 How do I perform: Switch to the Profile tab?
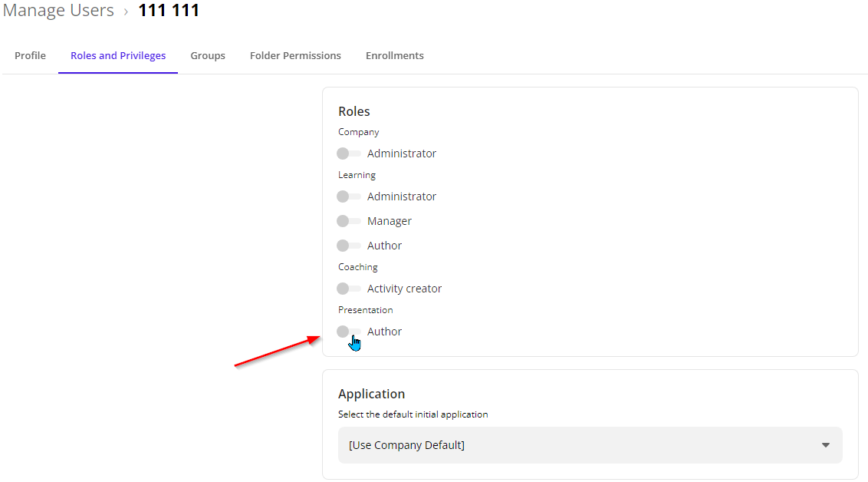31,55
